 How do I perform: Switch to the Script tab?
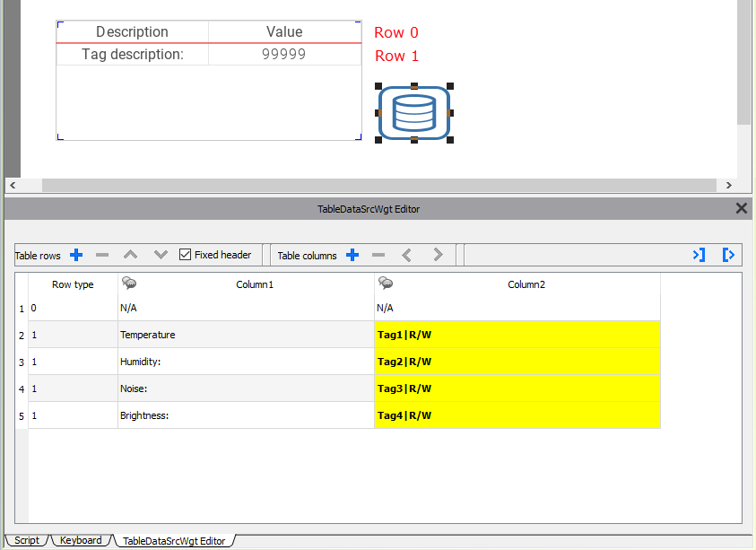(27, 540)
